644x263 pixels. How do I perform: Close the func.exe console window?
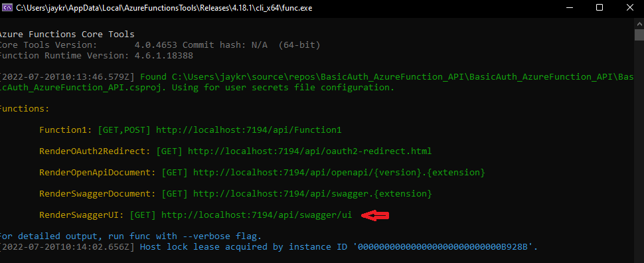click(x=630, y=8)
